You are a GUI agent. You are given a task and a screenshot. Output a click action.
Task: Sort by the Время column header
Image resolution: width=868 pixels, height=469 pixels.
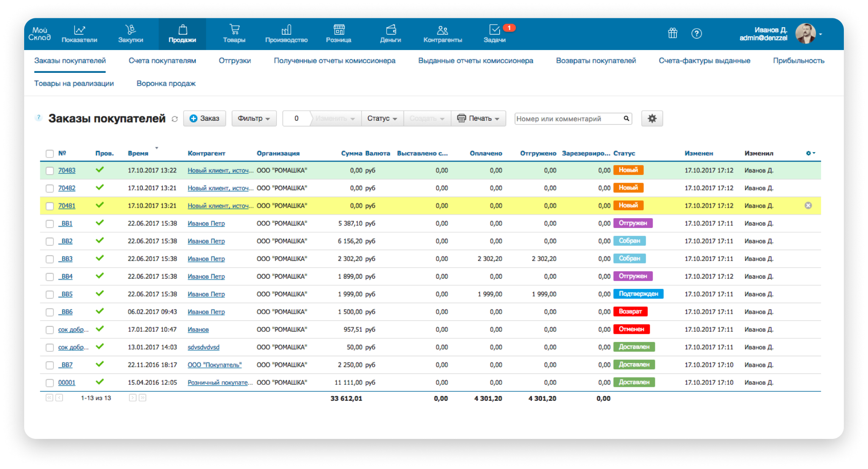point(138,153)
